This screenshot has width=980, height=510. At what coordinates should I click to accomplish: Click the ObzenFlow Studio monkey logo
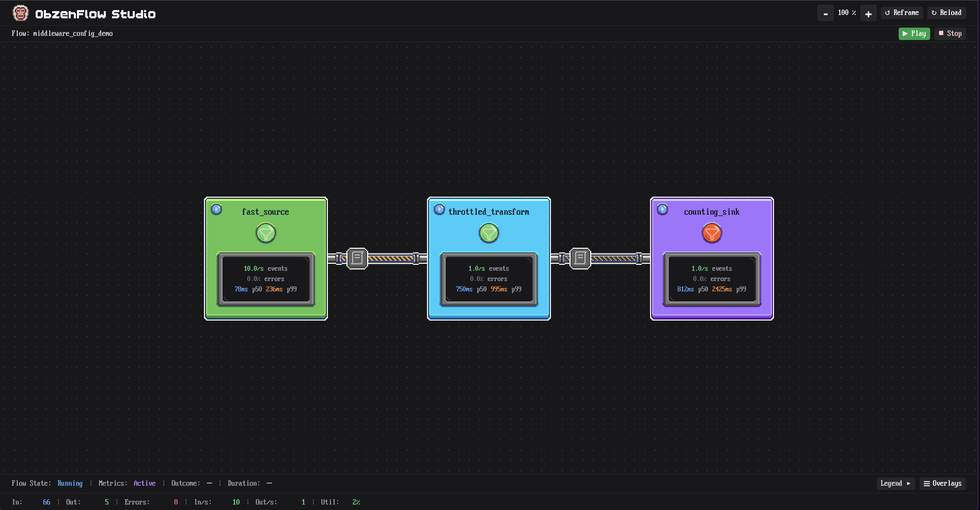click(x=20, y=13)
